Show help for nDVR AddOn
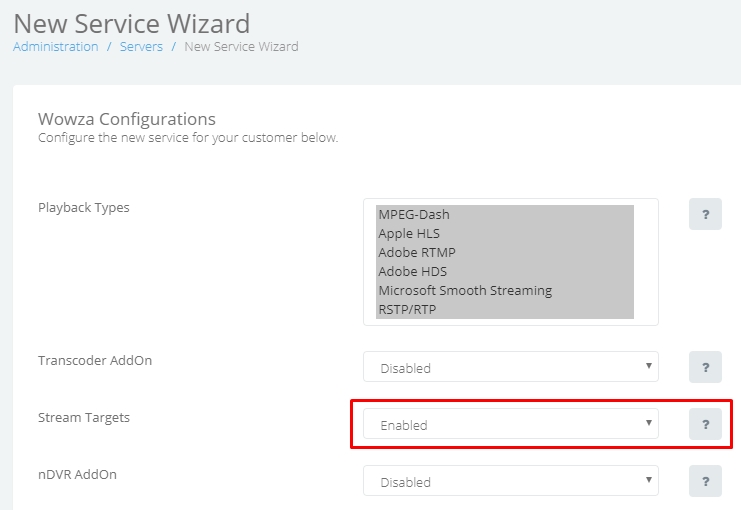 pyautogui.click(x=705, y=481)
